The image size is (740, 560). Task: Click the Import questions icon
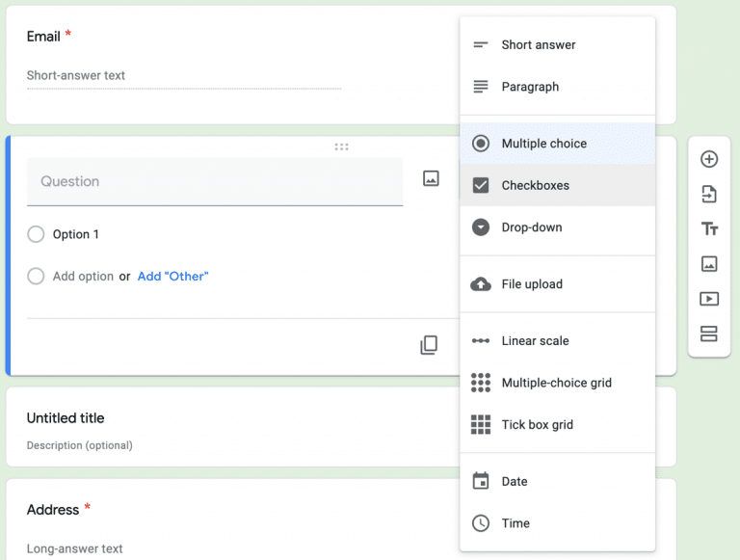709,194
